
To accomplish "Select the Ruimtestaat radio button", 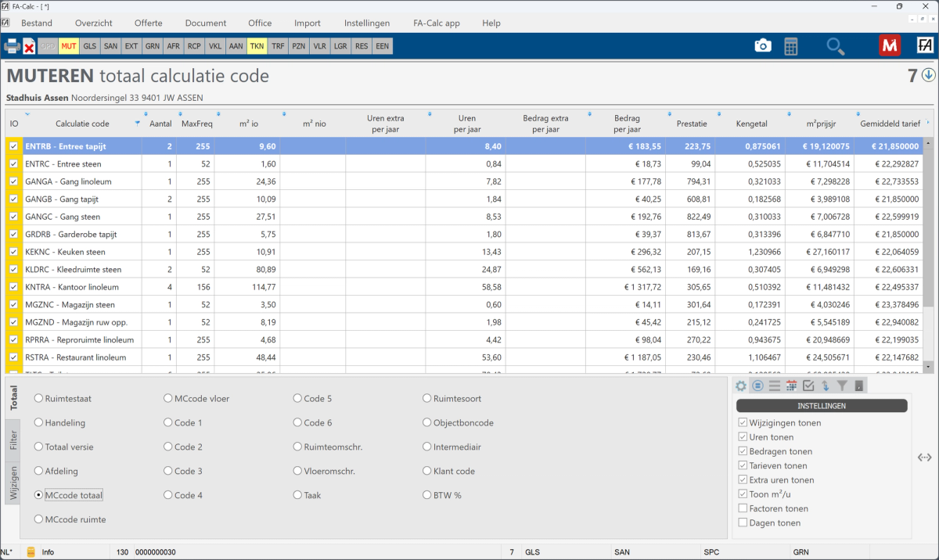I will (38, 398).
